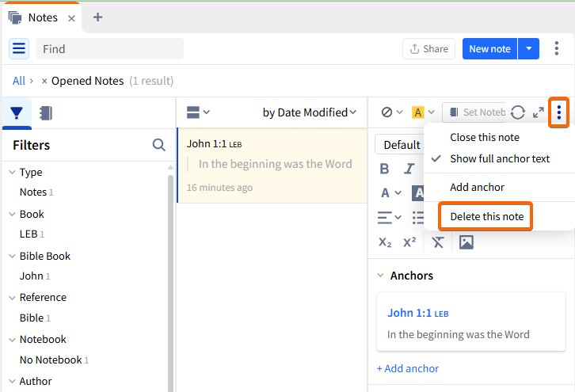The width and height of the screenshot is (575, 392).
Task: Collapse the Bible Book filter group
Action: (x=12, y=256)
